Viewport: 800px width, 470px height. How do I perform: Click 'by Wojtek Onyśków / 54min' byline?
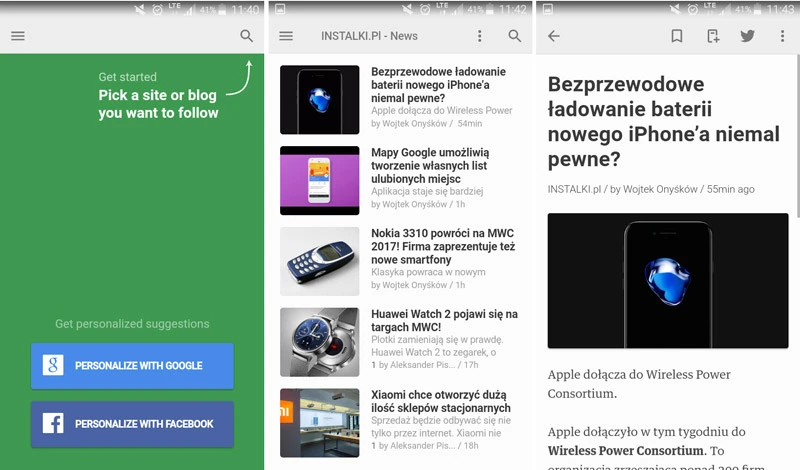click(427, 123)
